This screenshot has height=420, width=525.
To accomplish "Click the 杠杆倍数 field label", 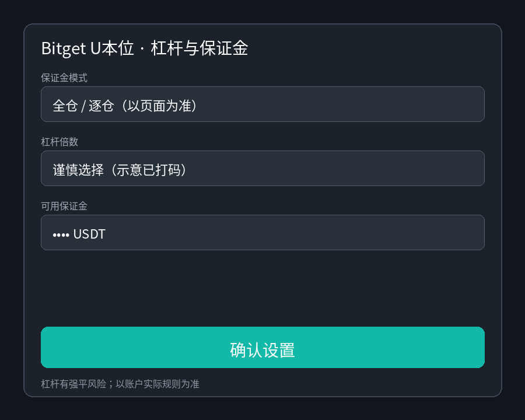I will (x=60, y=142).
